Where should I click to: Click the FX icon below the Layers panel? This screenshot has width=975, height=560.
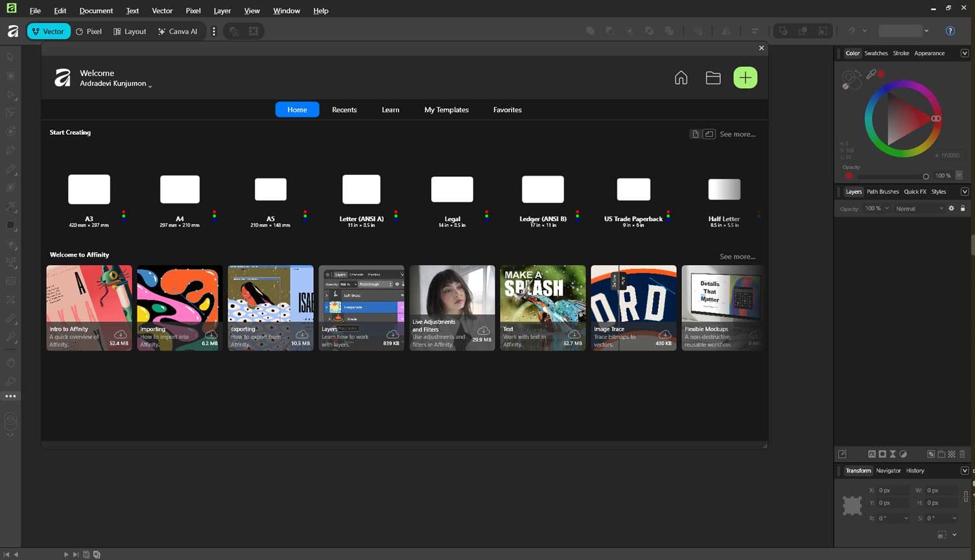tap(872, 454)
